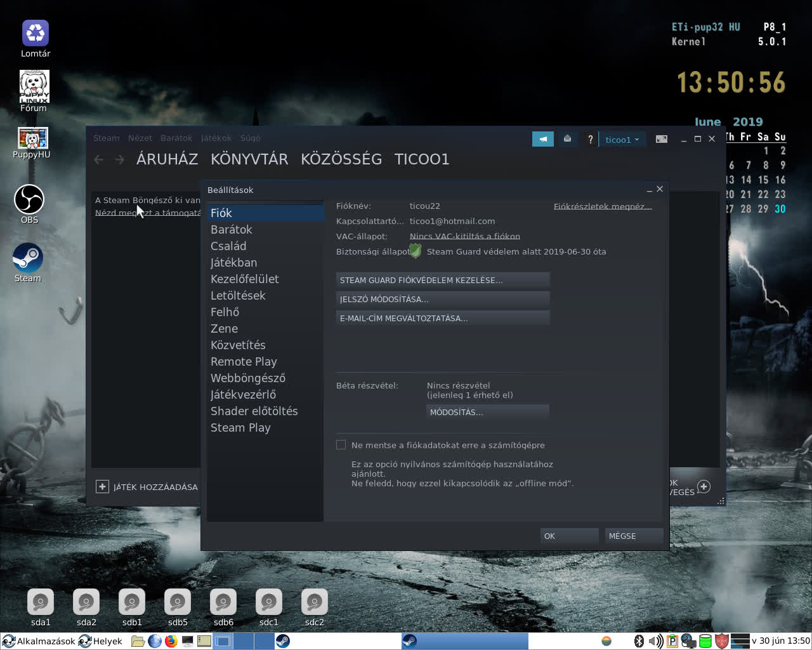
Task: Go back with Steam's left arrow
Action: pyautogui.click(x=98, y=159)
